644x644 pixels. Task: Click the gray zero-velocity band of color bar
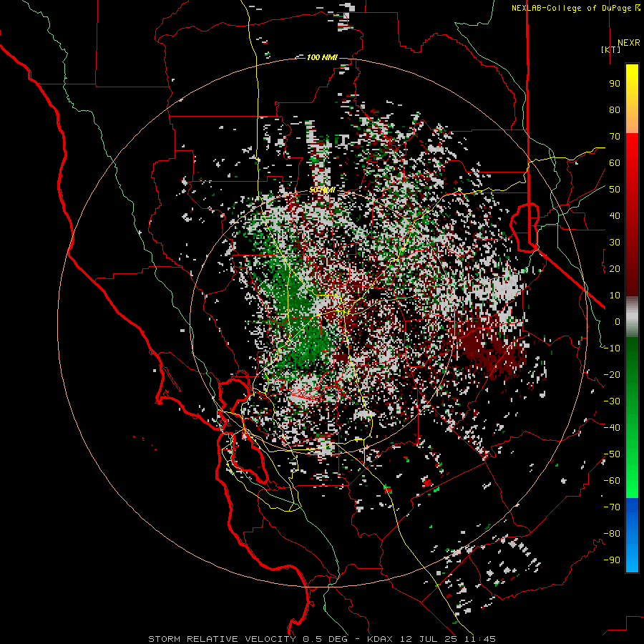point(632,317)
